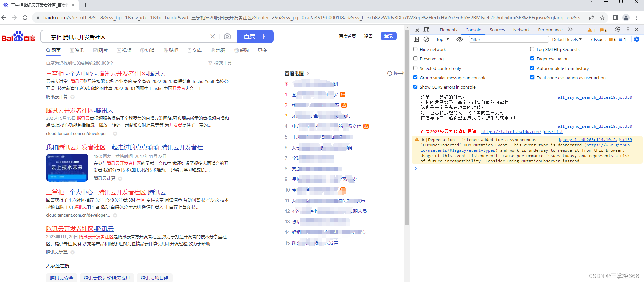Image resolution: width=644 pixels, height=282 pixels.
Task: Open blue console settings gear
Action: (637, 39)
